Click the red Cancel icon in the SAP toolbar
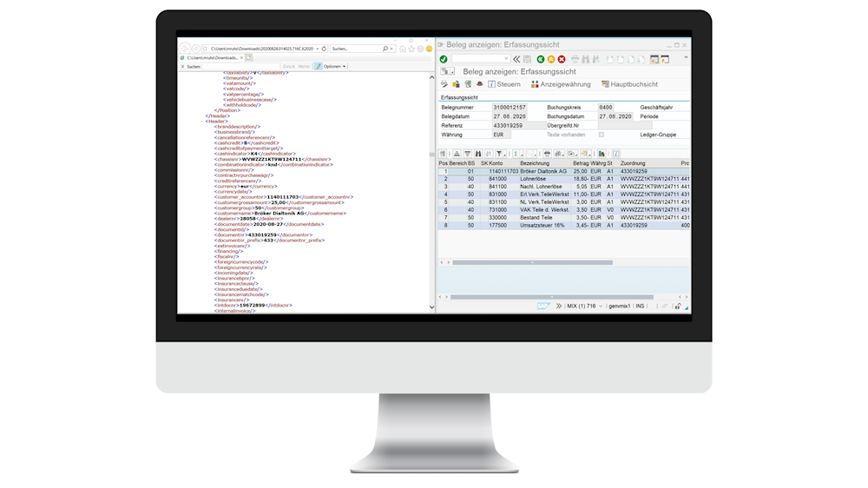 pos(562,59)
